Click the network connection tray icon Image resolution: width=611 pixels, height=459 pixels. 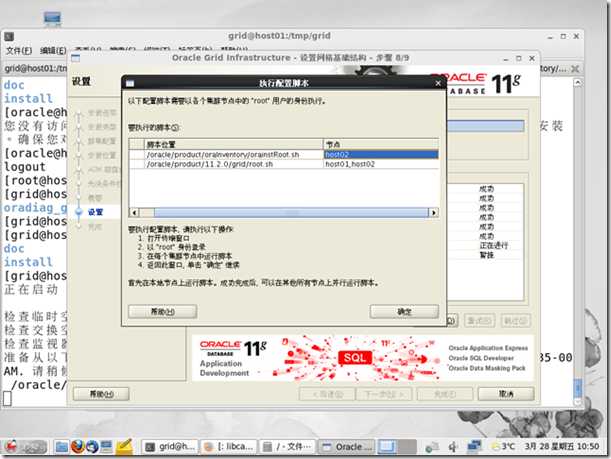tap(474, 447)
